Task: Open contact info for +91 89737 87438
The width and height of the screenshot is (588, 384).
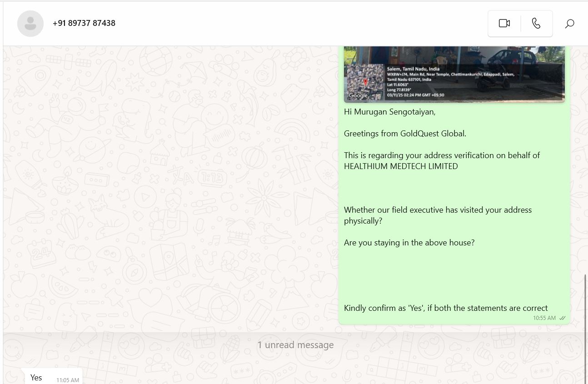Action: click(84, 23)
